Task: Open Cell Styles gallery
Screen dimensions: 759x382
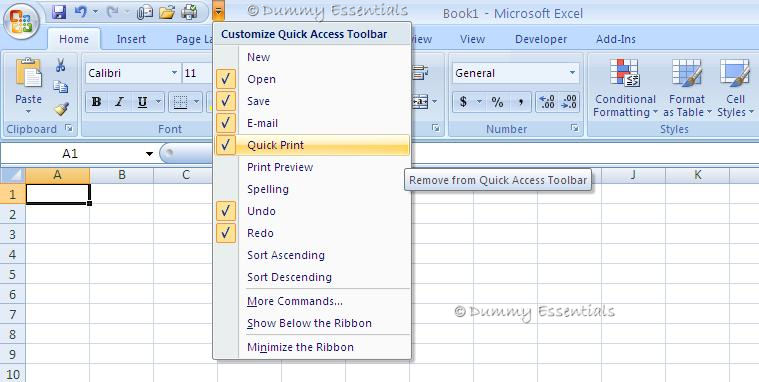Action: click(x=735, y=87)
